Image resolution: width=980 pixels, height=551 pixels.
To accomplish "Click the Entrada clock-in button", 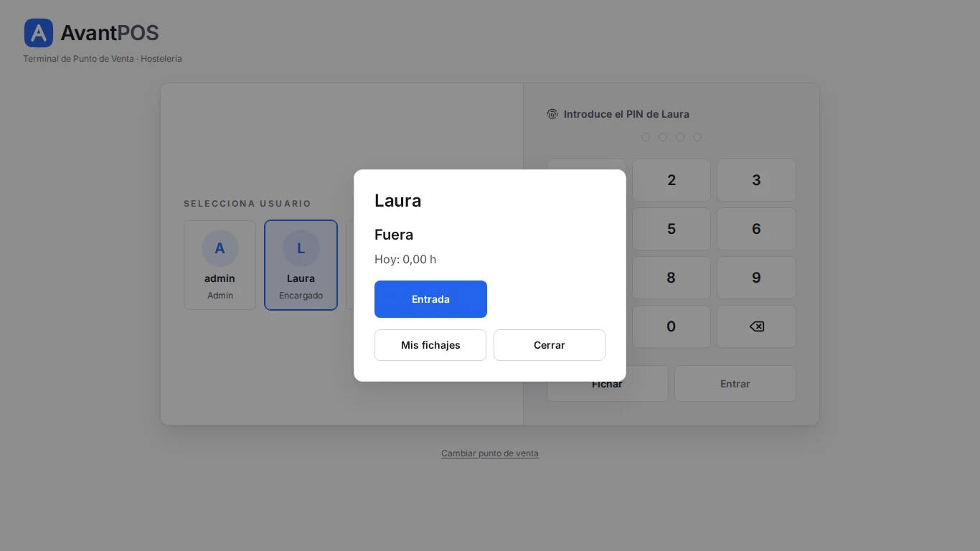I will (x=430, y=299).
